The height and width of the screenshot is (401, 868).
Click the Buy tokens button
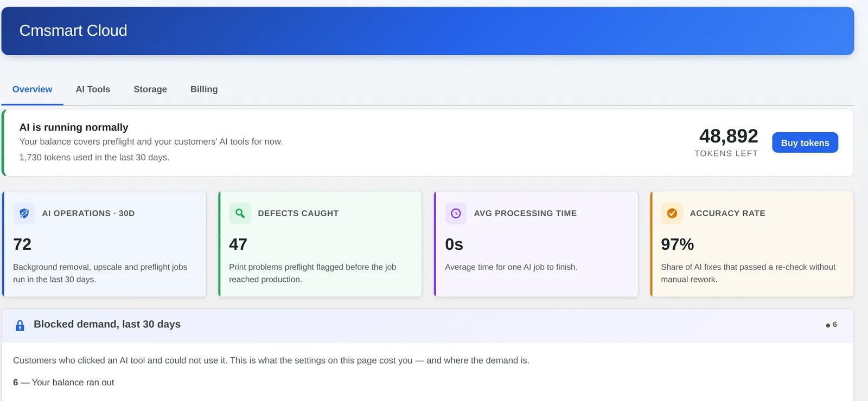(x=805, y=143)
